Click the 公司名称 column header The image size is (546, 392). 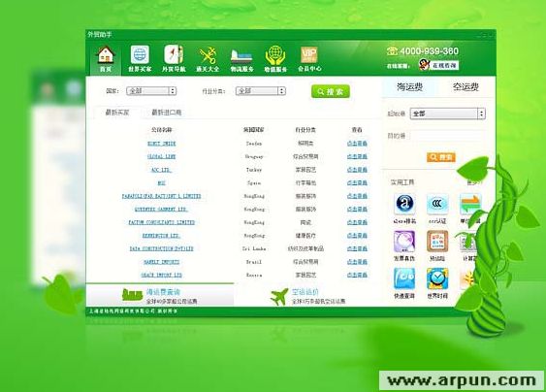pos(162,130)
